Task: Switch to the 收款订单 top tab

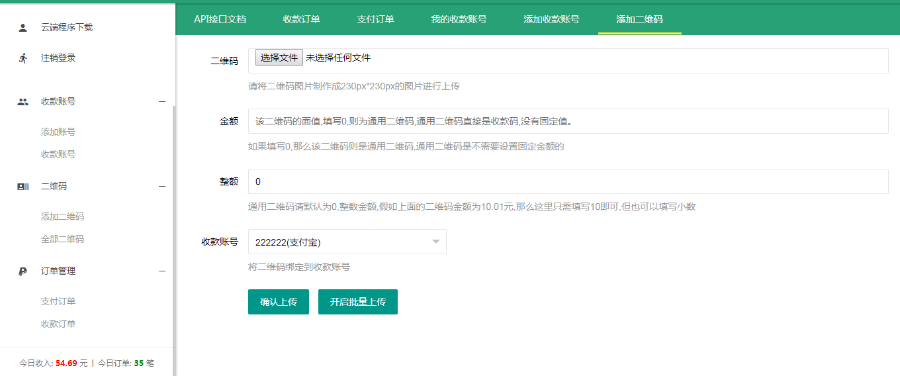Action: pyautogui.click(x=301, y=19)
